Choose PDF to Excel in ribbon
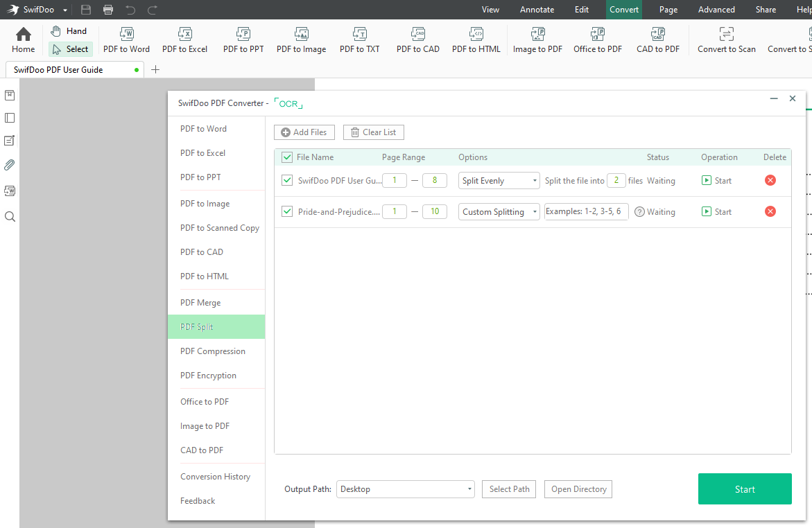812x528 pixels. (x=185, y=40)
